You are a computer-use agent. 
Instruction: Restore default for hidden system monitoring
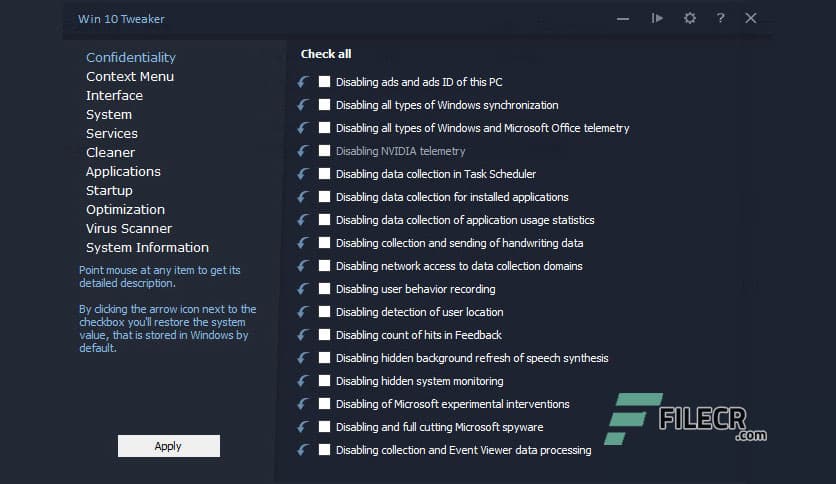coord(303,381)
